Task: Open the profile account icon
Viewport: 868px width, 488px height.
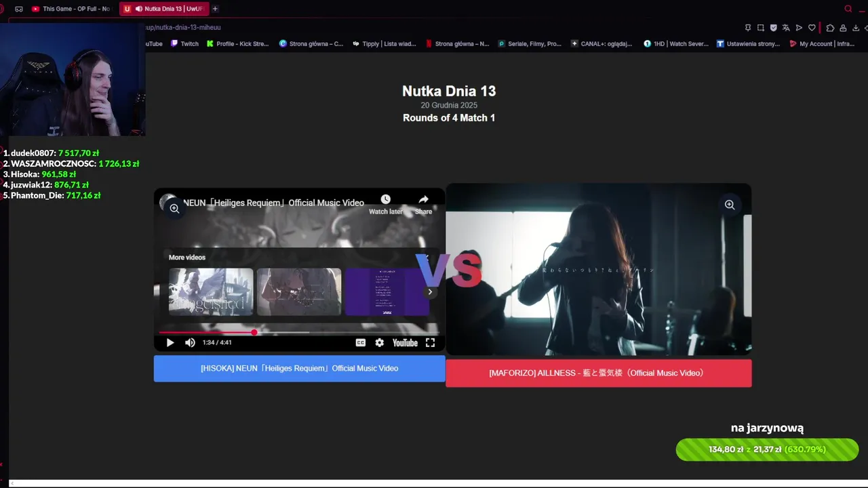Action: click(x=843, y=28)
